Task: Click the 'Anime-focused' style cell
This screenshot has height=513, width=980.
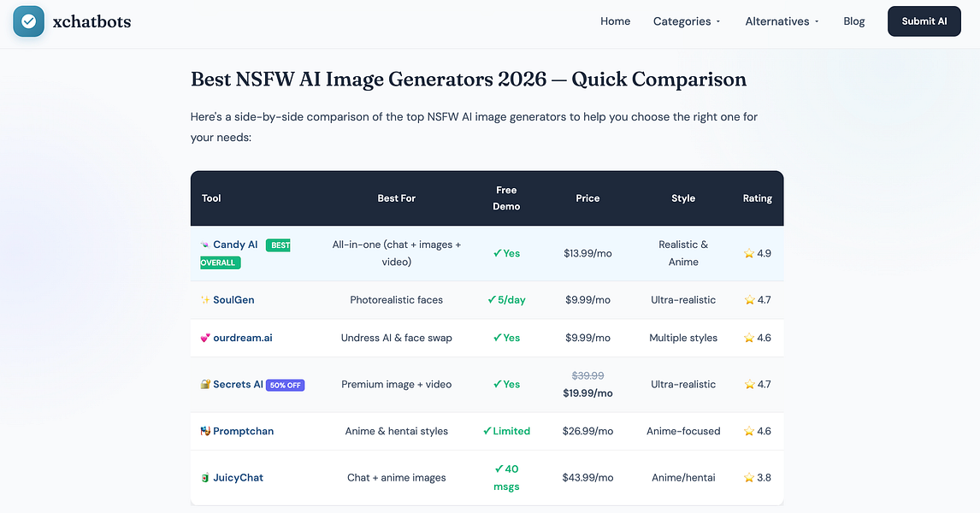Action: [683, 431]
